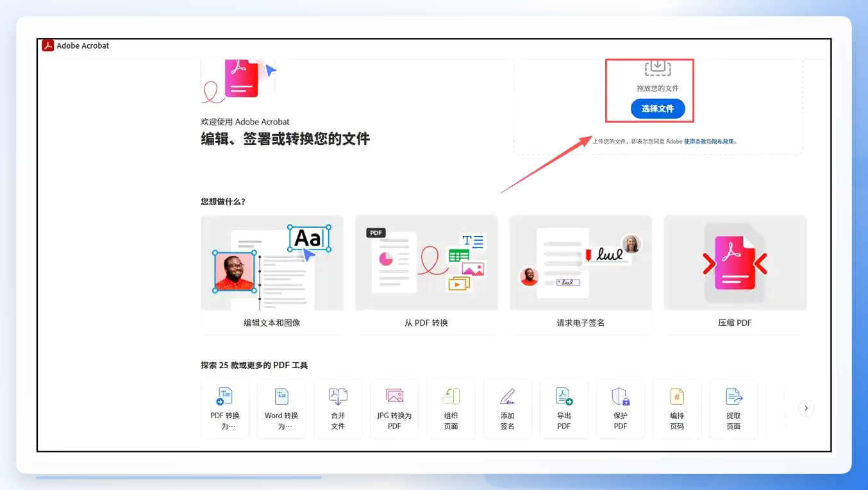
Task: Open the 隐私政策 link
Action: pos(722,141)
